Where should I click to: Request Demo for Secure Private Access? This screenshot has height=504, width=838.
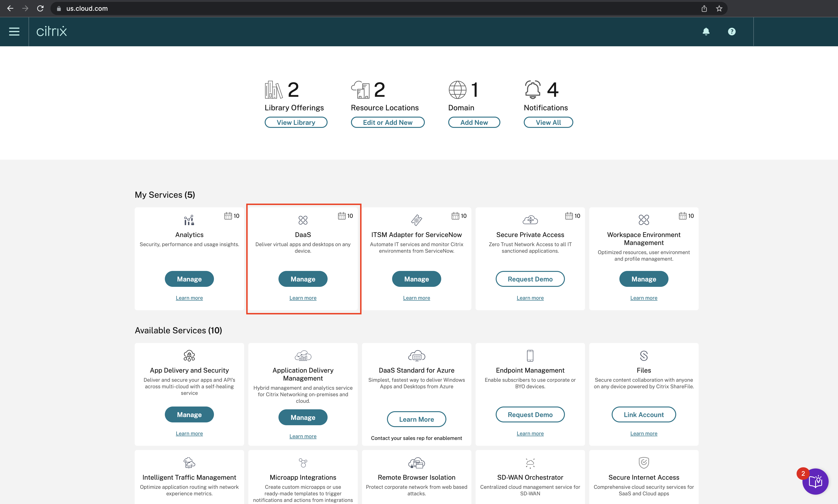[530, 279]
